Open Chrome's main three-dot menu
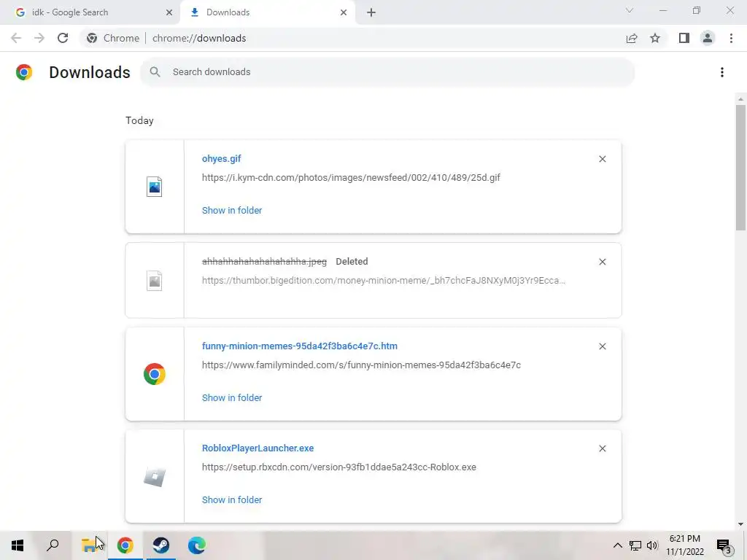The image size is (747, 560). coord(731,38)
